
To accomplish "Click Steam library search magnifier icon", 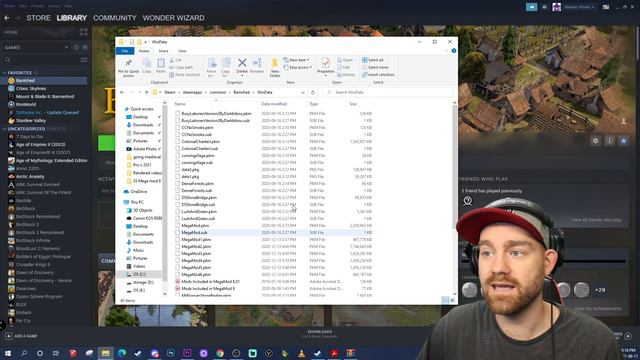I will (7, 60).
